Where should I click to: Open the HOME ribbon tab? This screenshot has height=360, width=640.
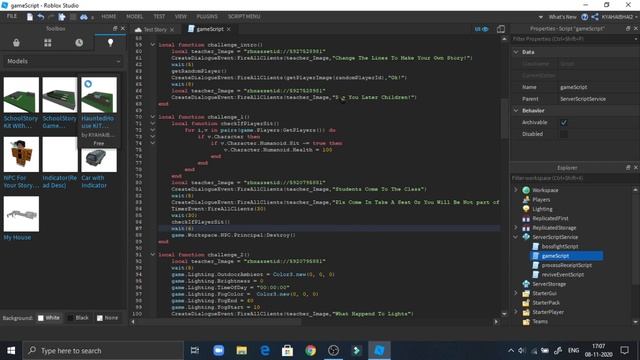coord(109,17)
